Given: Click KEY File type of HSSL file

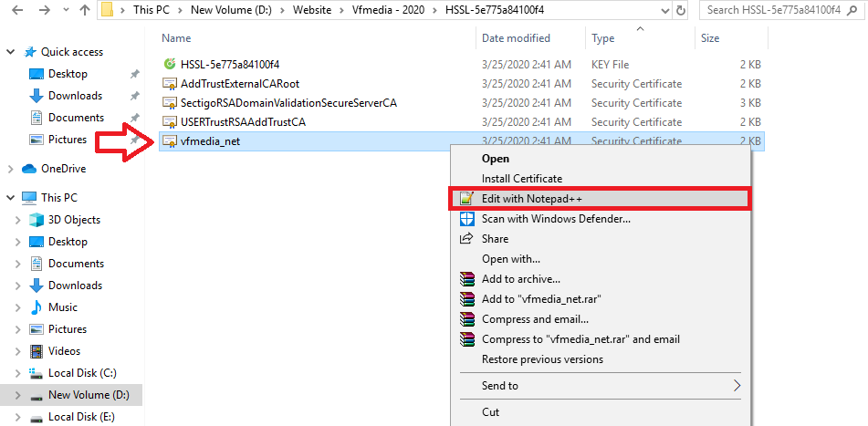Looking at the screenshot, I should pyautogui.click(x=610, y=65).
